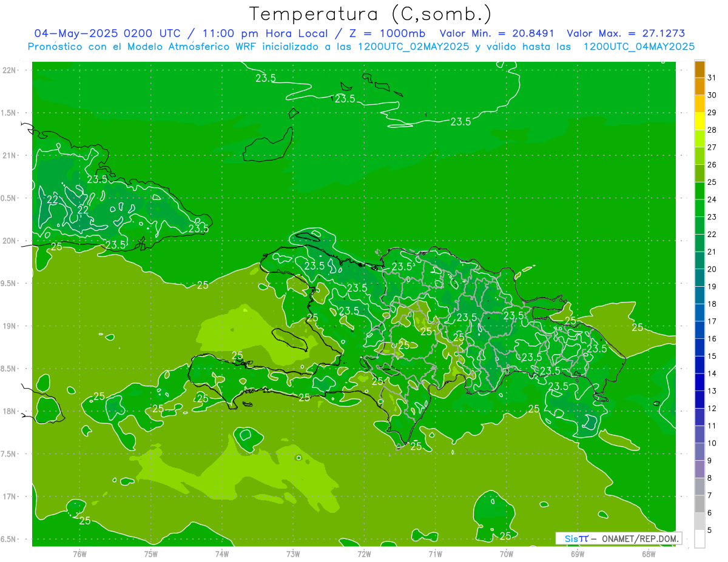Click the 71W longitude axis label

[x=435, y=554]
